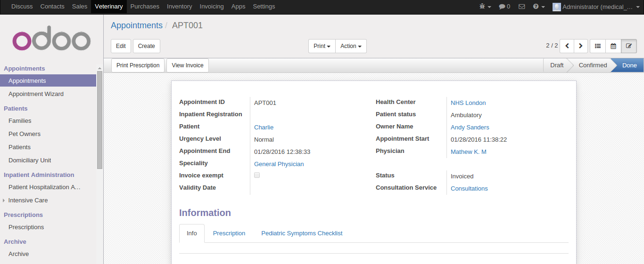This screenshot has width=644, height=264.
Task: Toggle the Invoice exempt checkbox
Action: coord(257,175)
